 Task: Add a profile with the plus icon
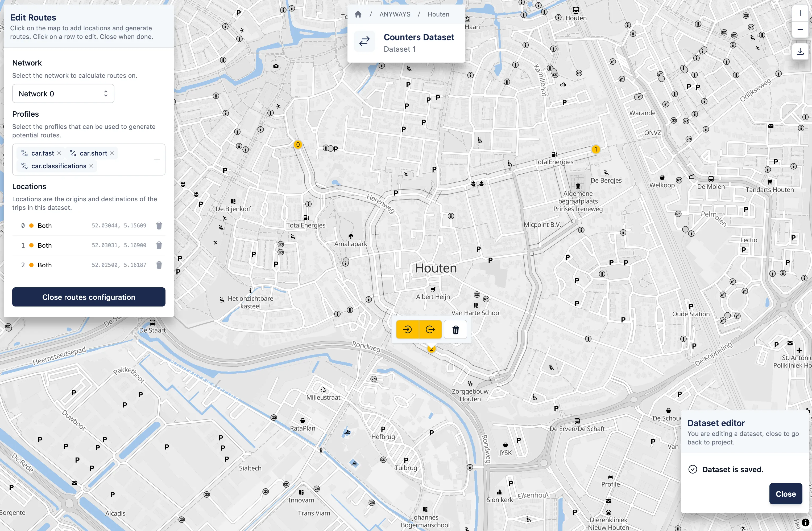coord(157,160)
